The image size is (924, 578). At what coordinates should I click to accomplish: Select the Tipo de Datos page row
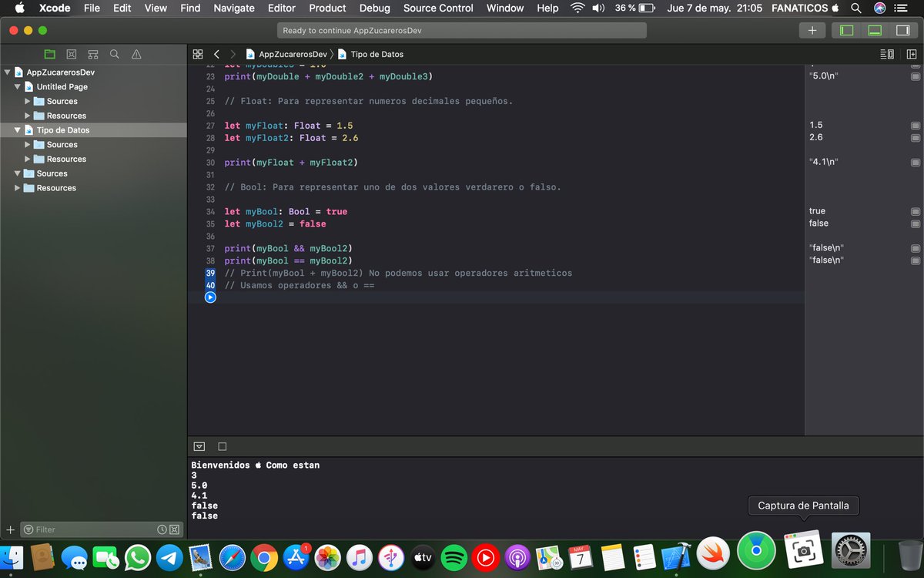pos(93,130)
